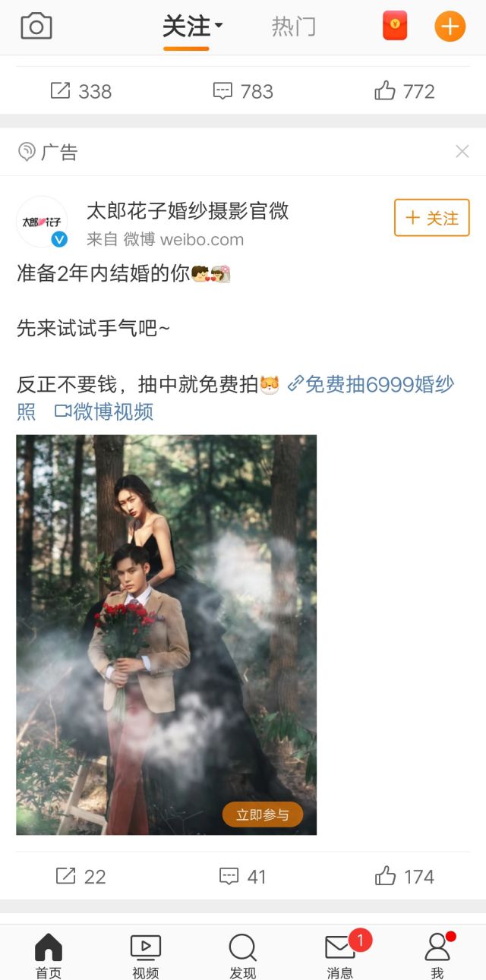486x980 pixels.
Task: Like the post with 174 likes
Action: click(x=404, y=877)
